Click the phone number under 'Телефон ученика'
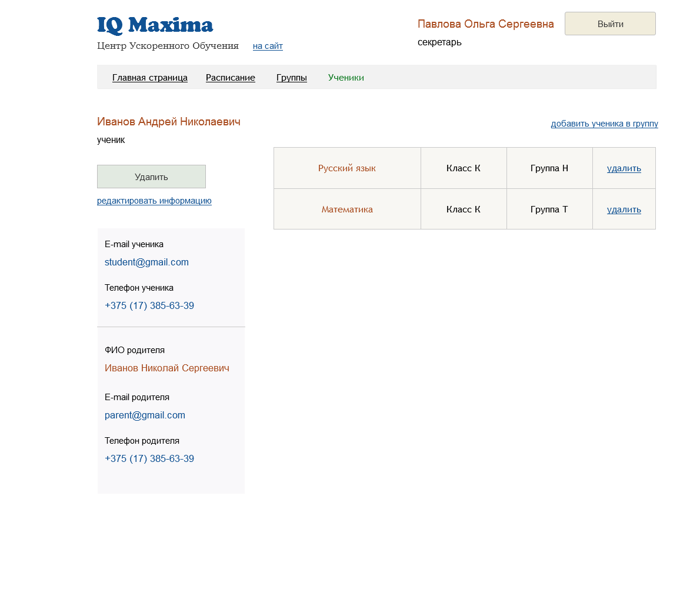700x612 pixels. tap(149, 305)
